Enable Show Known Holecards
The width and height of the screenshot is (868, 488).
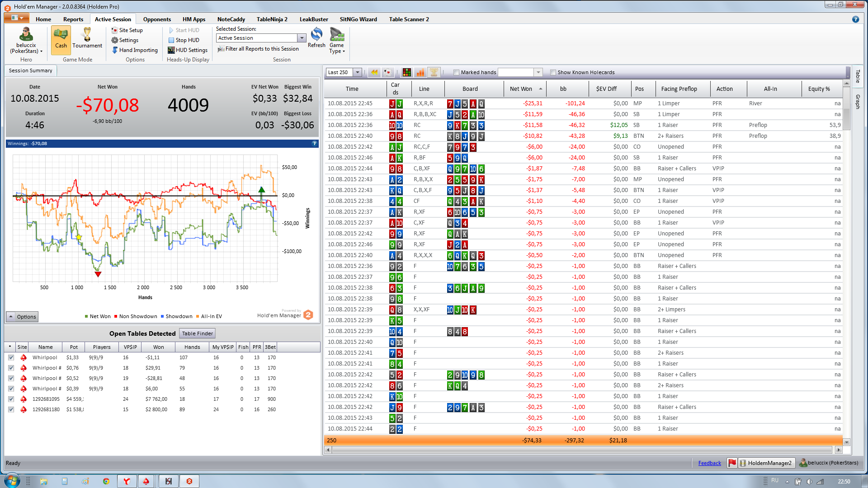[x=553, y=72]
